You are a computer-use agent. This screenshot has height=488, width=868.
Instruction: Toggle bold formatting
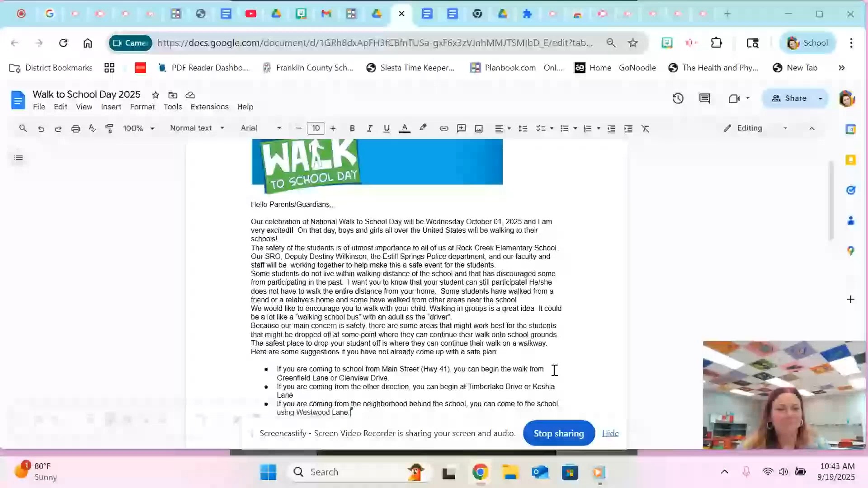(x=352, y=129)
